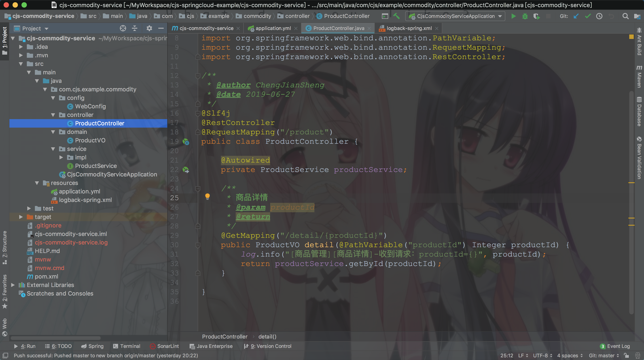Click locate current file crosshair icon
This screenshot has width=644, height=360.
(x=123, y=28)
